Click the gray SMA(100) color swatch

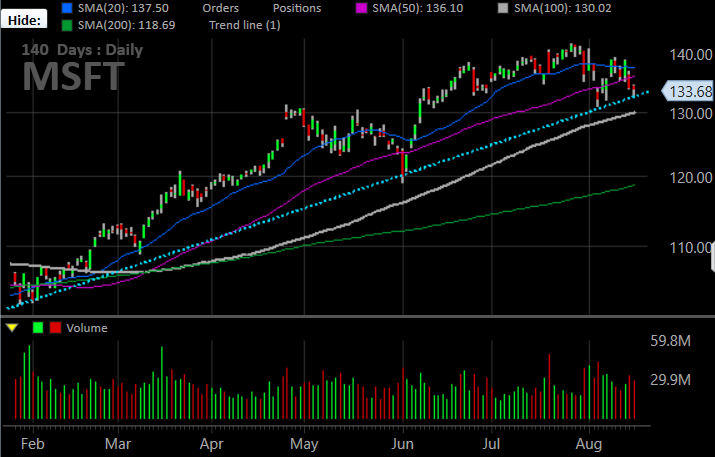[x=503, y=8]
